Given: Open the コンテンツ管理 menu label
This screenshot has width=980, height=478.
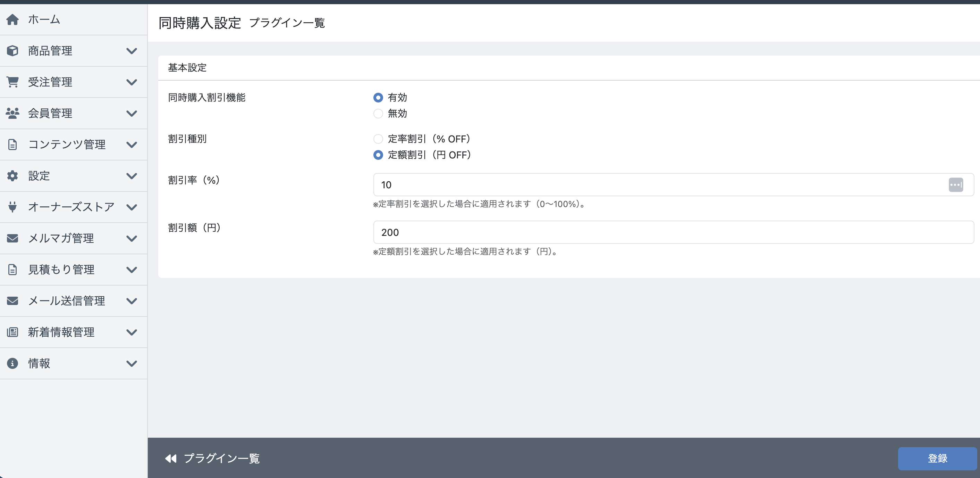Looking at the screenshot, I should pyautogui.click(x=67, y=145).
